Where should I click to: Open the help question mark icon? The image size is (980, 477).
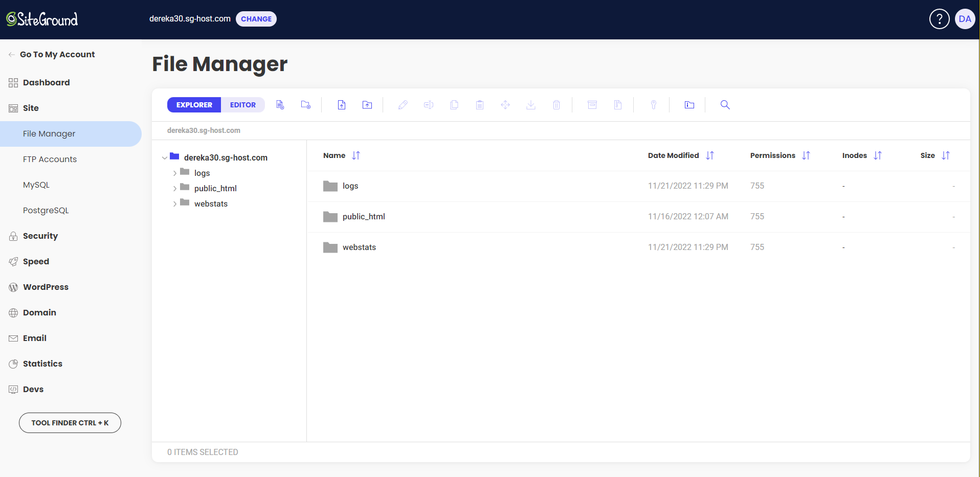(939, 19)
